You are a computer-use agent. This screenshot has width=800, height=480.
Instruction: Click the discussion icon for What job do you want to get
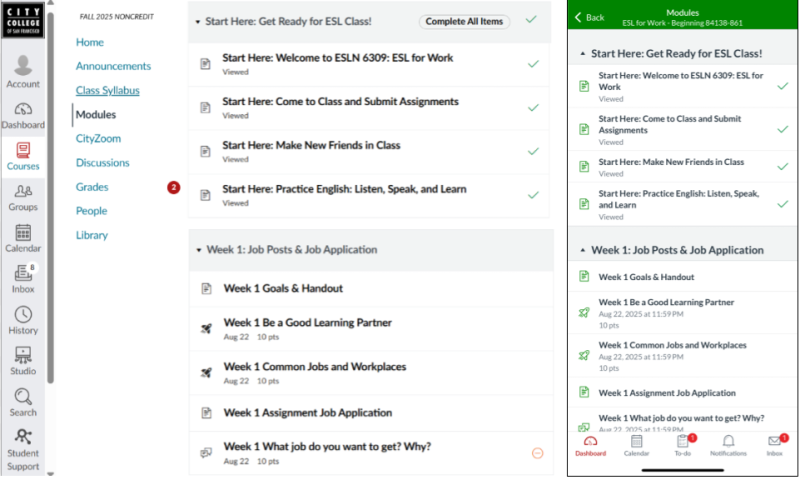coord(206,453)
